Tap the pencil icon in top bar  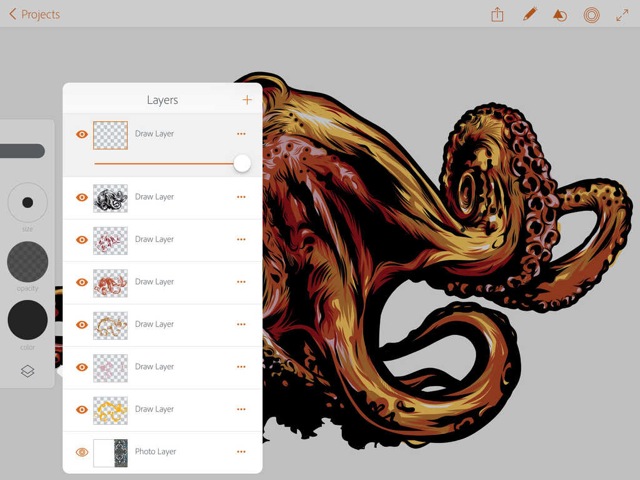[x=529, y=14]
